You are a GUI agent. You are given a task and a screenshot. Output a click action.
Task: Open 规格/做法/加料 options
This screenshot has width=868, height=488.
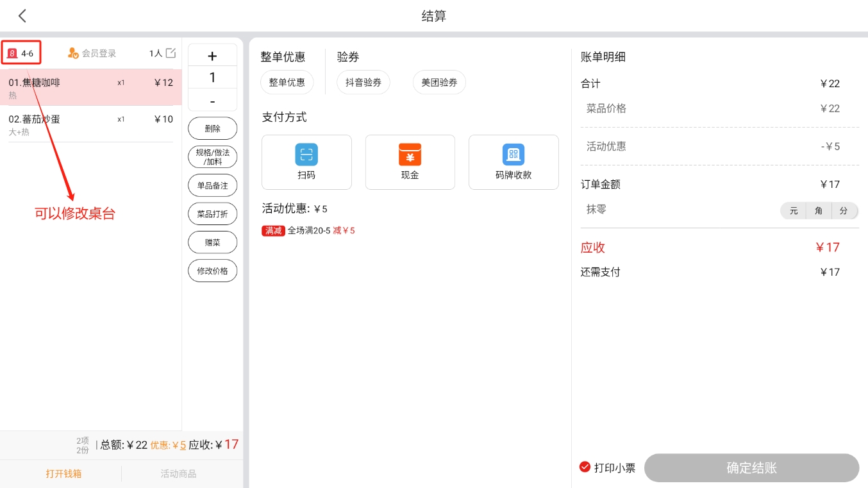coord(212,157)
